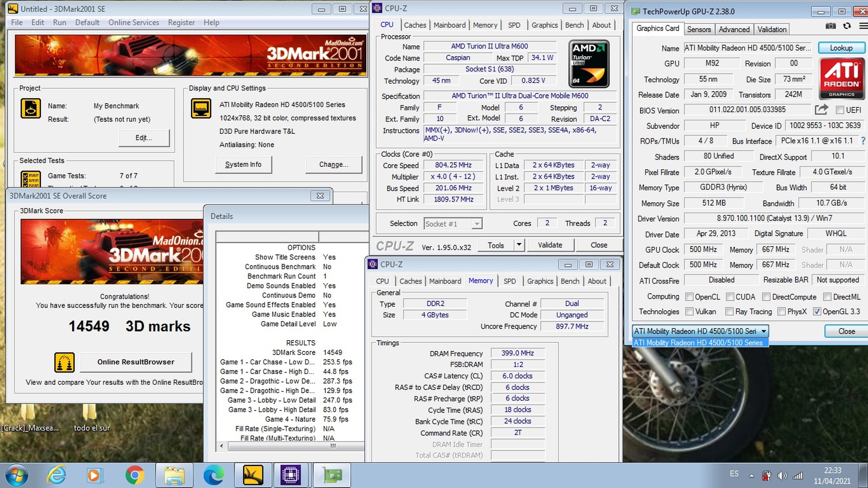Select ATI Mobility Radeon HD 4500/5100 Series list item
Screen dimensions: 868x488
tap(700, 343)
